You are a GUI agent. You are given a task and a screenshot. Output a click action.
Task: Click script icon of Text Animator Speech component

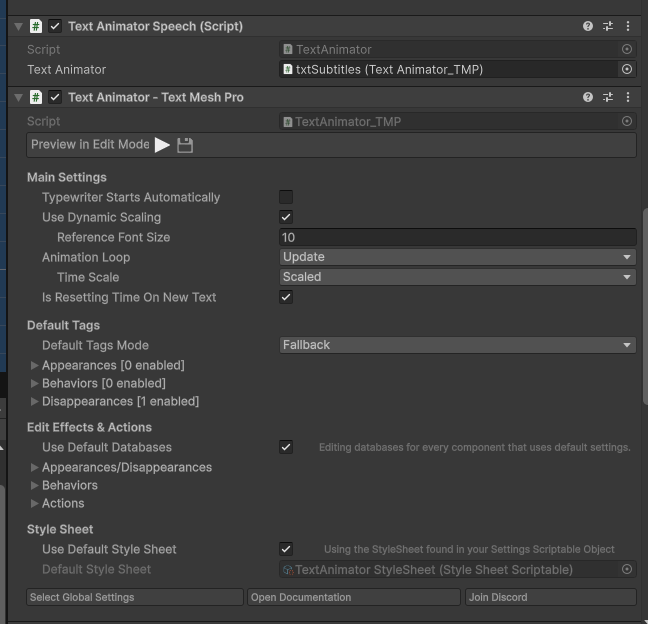tap(36, 26)
